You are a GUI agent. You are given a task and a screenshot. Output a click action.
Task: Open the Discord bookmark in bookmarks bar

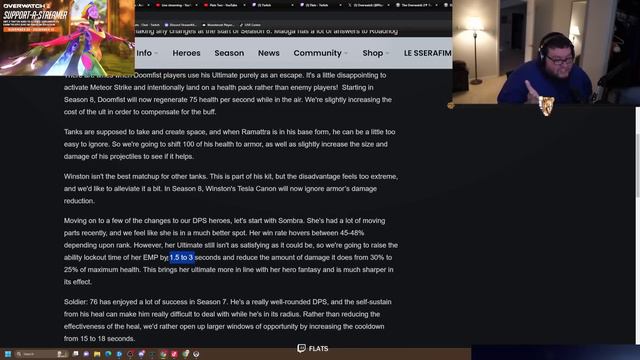pos(180,25)
